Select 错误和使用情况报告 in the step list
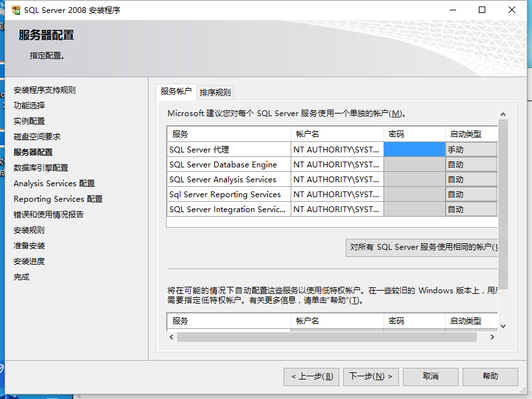Screen dimensions: 532x399 pos(49,215)
